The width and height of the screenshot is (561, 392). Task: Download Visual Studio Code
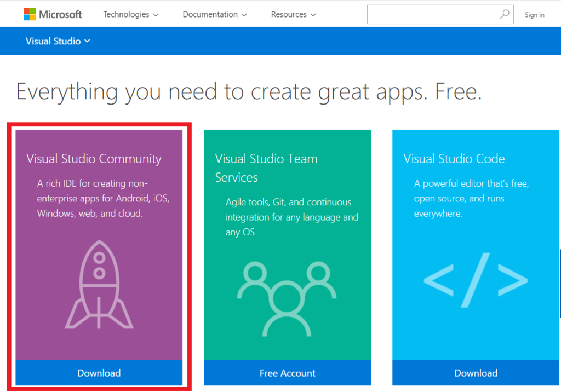click(476, 373)
